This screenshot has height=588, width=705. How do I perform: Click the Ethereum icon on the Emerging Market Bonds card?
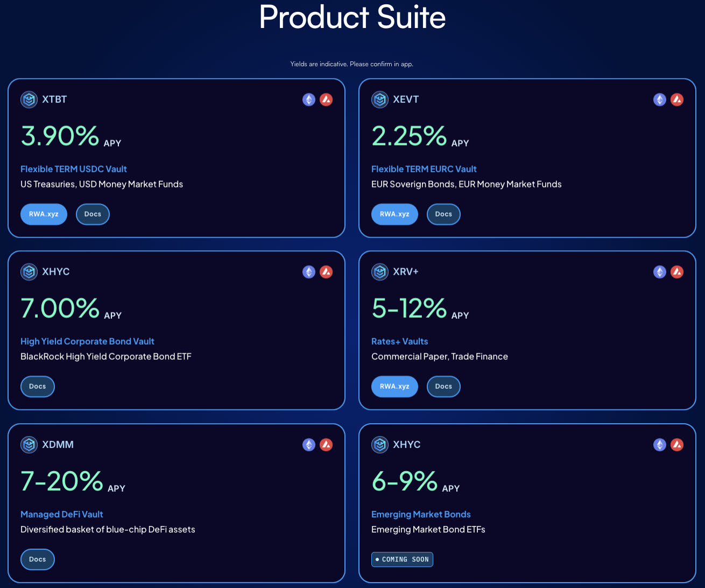[x=660, y=445]
